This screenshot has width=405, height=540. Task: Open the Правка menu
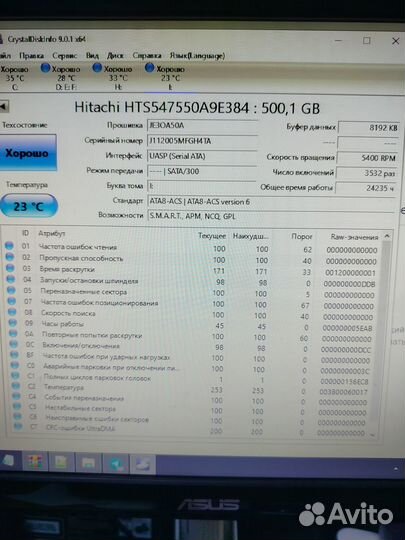coord(31,55)
